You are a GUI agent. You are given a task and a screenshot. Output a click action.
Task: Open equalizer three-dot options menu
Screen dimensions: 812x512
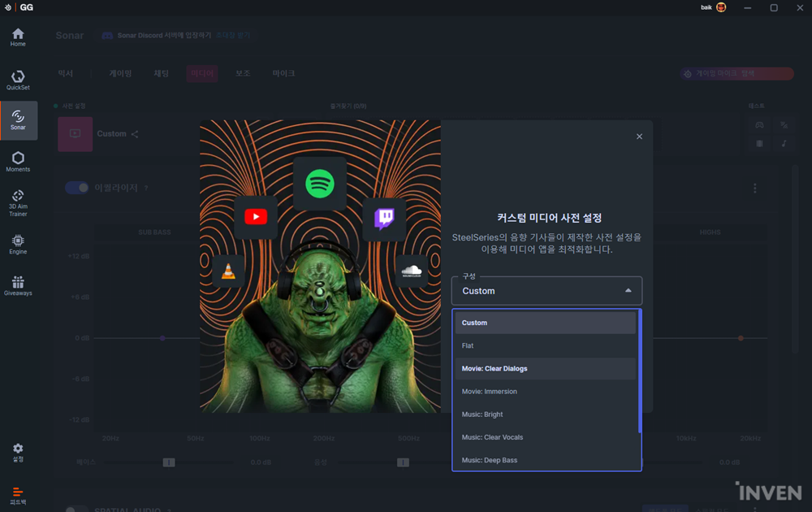754,188
